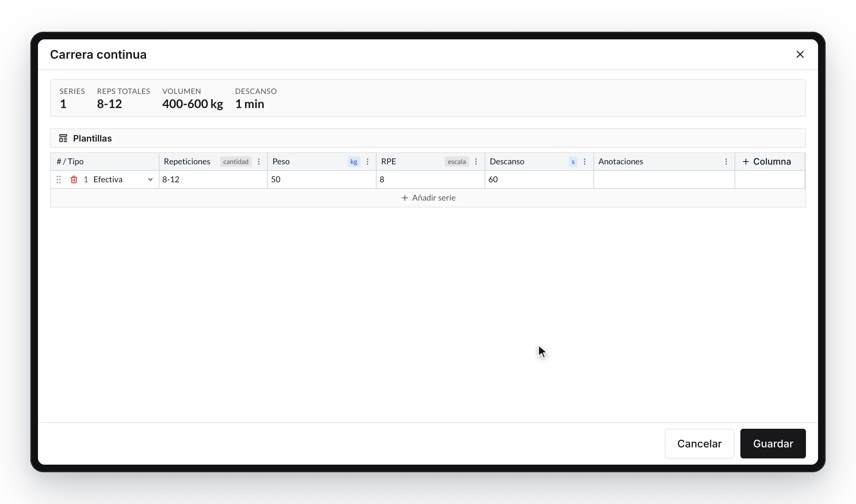Viewport: 856px width, 504px height.
Task: Close the Carrera continua dialog
Action: tap(800, 55)
